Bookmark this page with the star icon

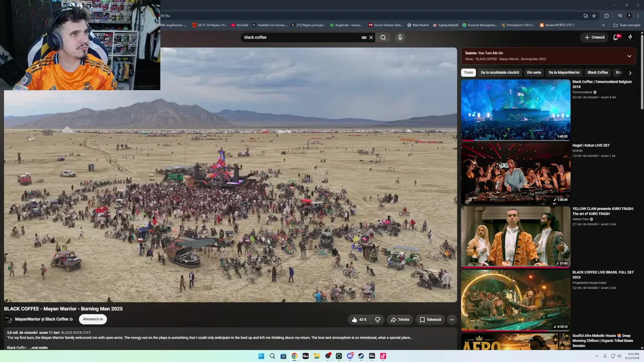(594, 16)
